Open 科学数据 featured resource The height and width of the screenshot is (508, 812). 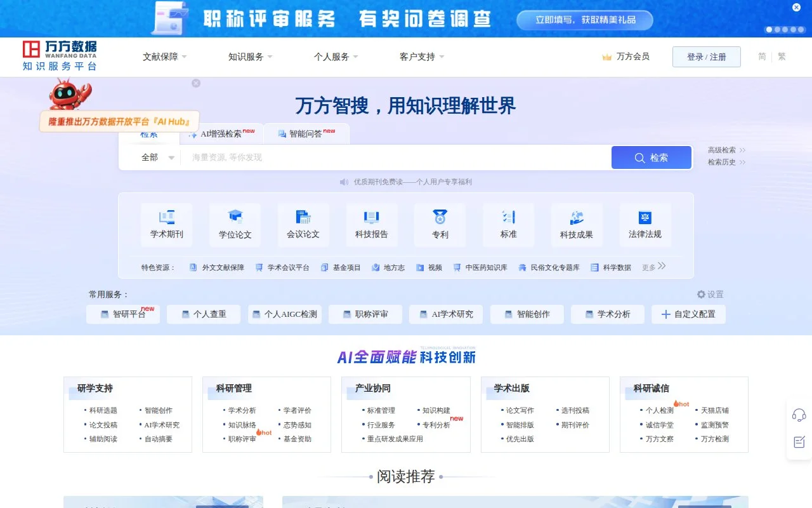tap(611, 267)
